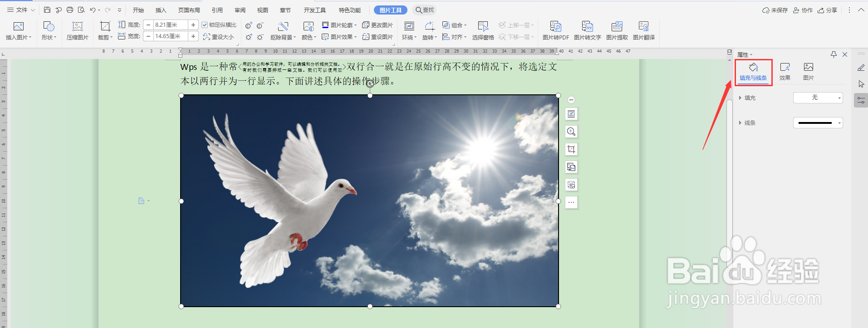Click the Undo arrow icon
Screen dimensions: 868x328
(93, 10)
